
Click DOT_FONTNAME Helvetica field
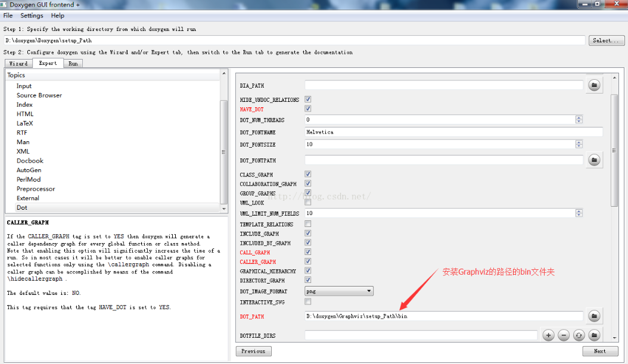click(454, 132)
